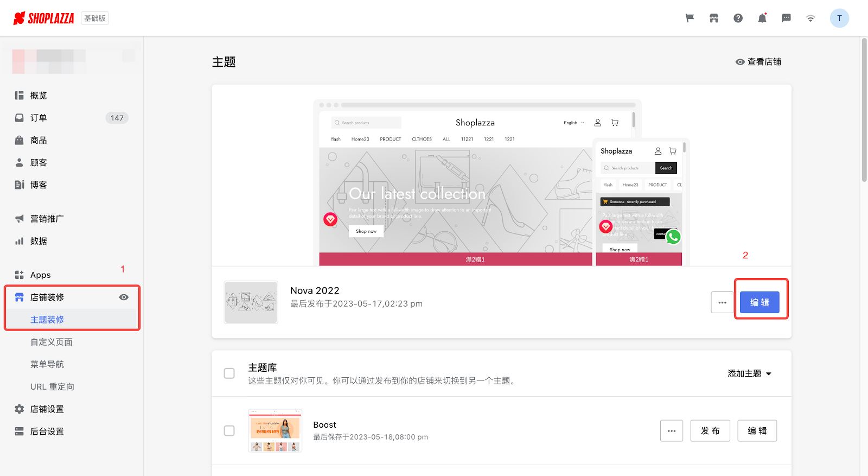Screen dimensions: 868x476
Task: Open the help question mark icon
Action: [738, 18]
